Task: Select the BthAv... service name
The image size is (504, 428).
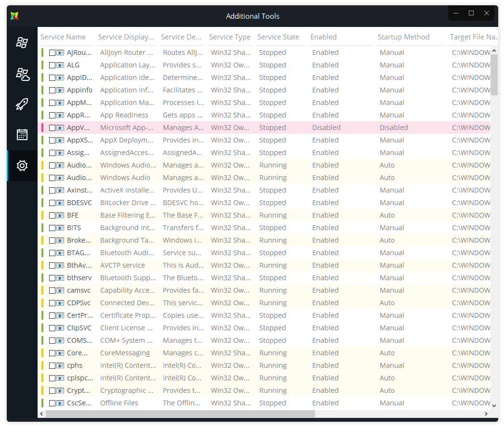Action: pyautogui.click(x=79, y=266)
